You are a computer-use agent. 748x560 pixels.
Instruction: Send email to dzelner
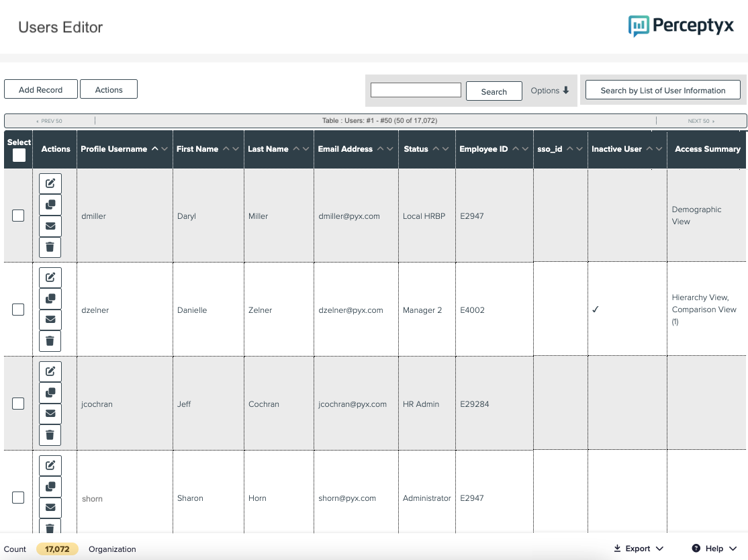click(x=50, y=320)
